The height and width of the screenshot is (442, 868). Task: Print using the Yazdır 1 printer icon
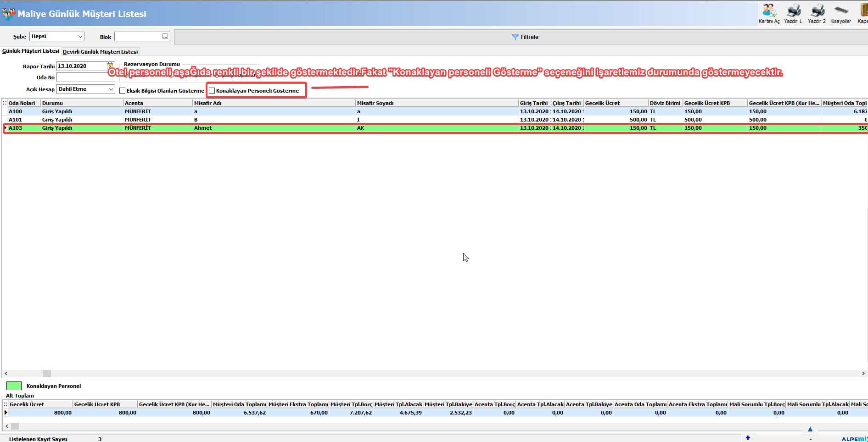(793, 13)
